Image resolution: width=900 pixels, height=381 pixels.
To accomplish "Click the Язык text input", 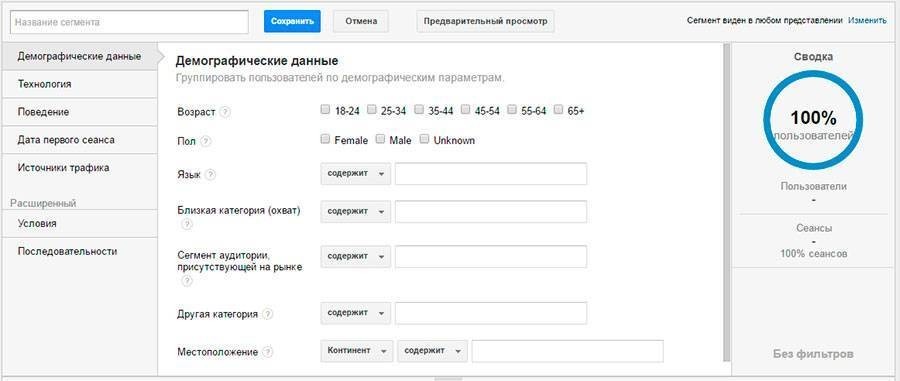I will point(491,174).
